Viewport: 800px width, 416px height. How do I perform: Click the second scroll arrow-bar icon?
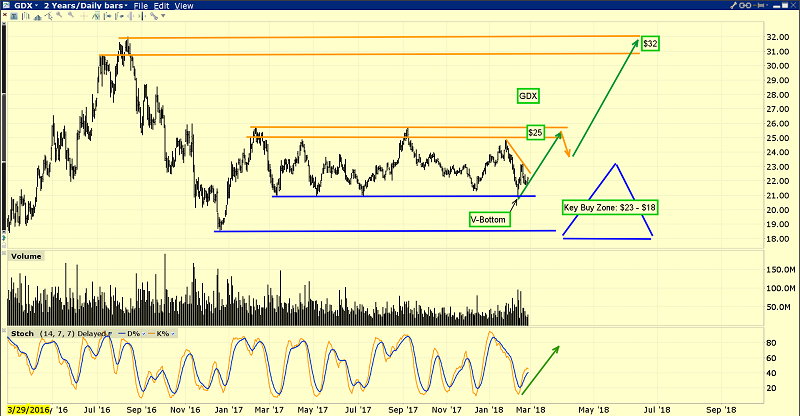[x=118, y=16]
